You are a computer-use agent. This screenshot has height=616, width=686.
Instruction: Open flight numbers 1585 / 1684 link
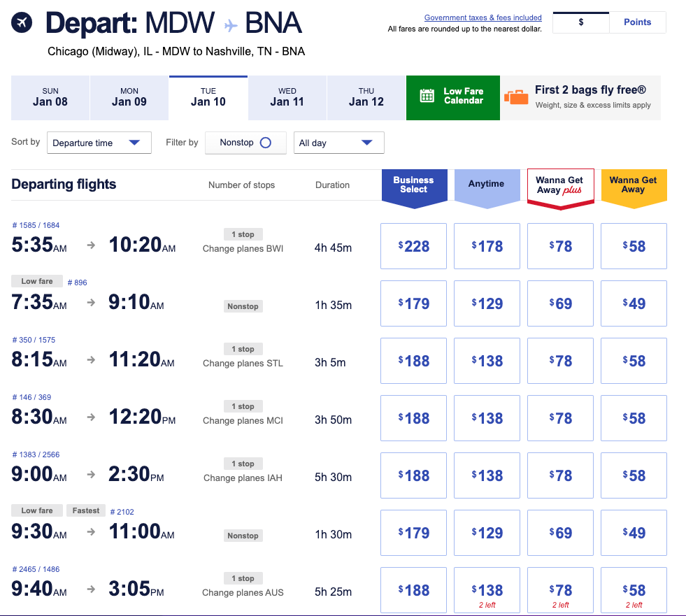36,225
